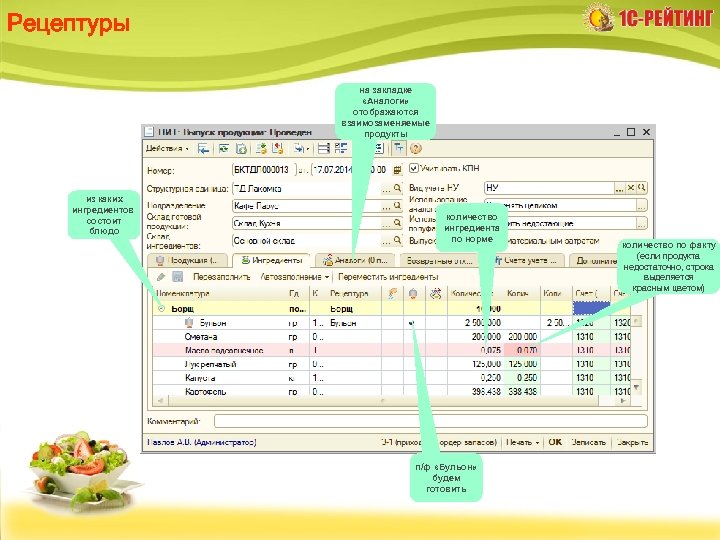
Task: Click the Рецептура column header
Action: coord(354,293)
